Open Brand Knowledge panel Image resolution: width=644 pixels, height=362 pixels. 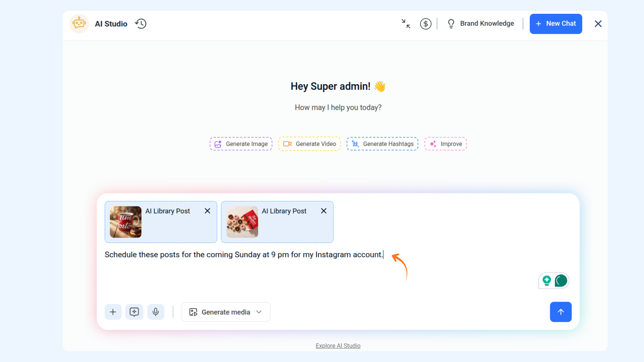pyautogui.click(x=481, y=24)
